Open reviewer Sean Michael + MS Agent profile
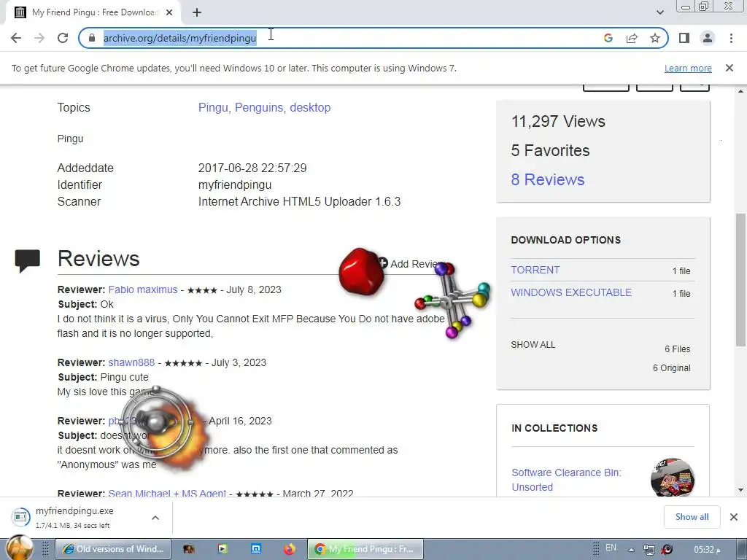 (x=167, y=494)
